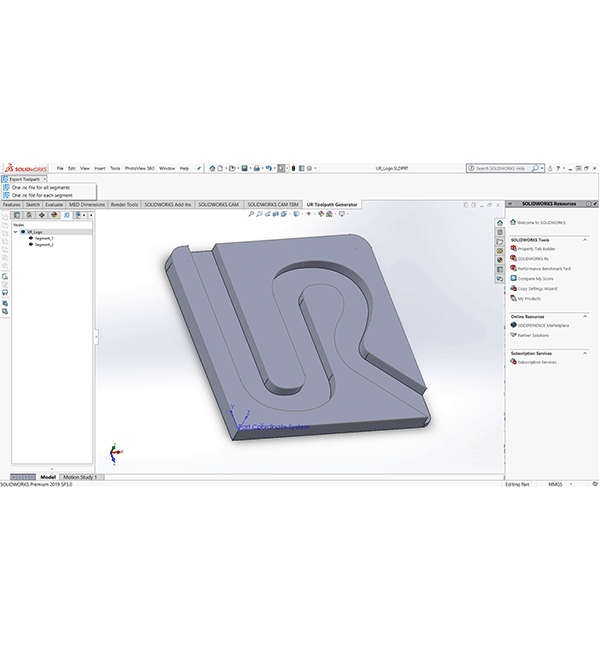Open the File Explorer folder icon in task pane
This screenshot has width=600, height=650.
(x=500, y=242)
